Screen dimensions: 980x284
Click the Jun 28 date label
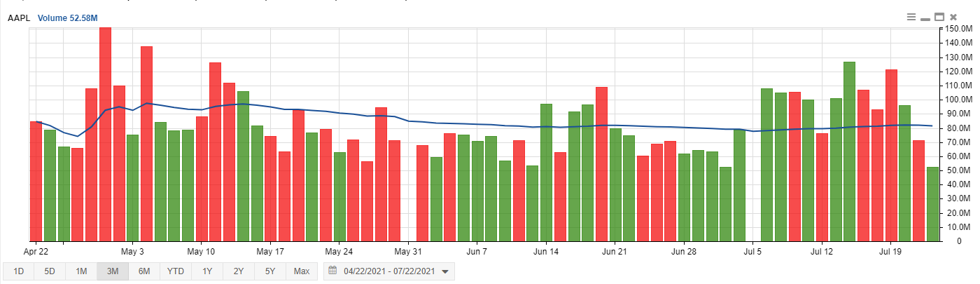coord(683,250)
